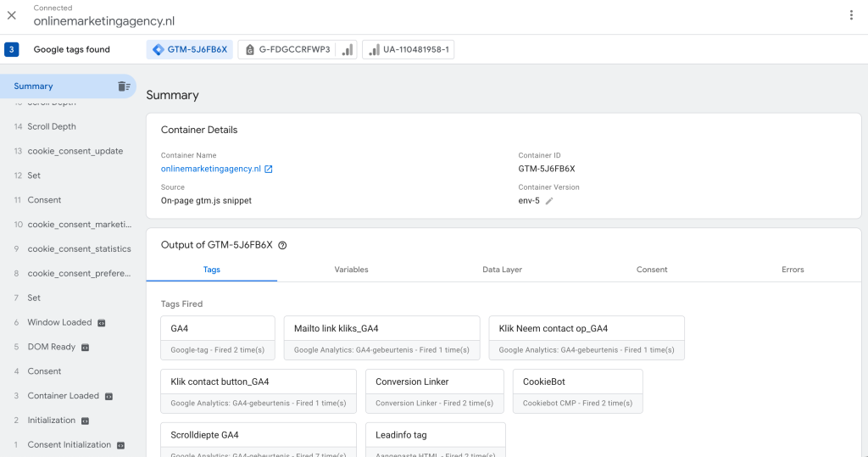Click the help icon next to Output of GTM-5J6FB6X
This screenshot has width=868, height=457.
[282, 245]
